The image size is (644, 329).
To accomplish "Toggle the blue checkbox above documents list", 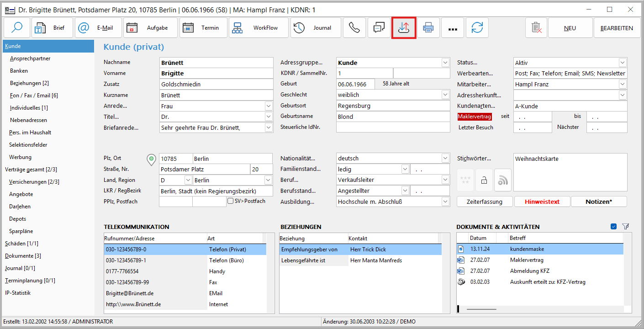I will (x=613, y=227).
